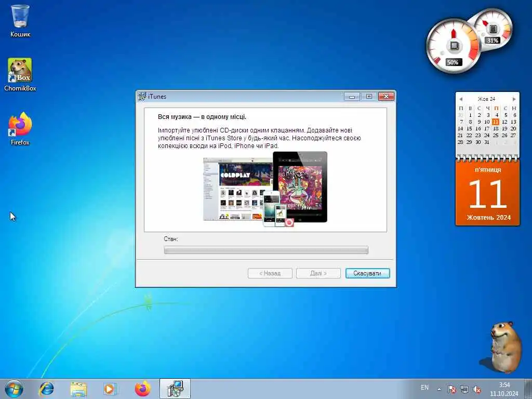Click the disabled Назад button

click(x=270, y=273)
